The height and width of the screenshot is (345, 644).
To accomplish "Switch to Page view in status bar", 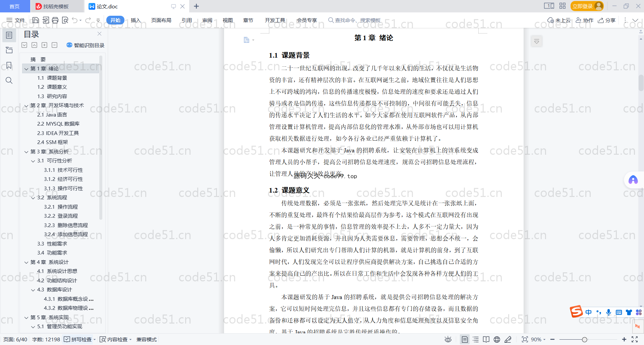I will [x=465, y=339].
